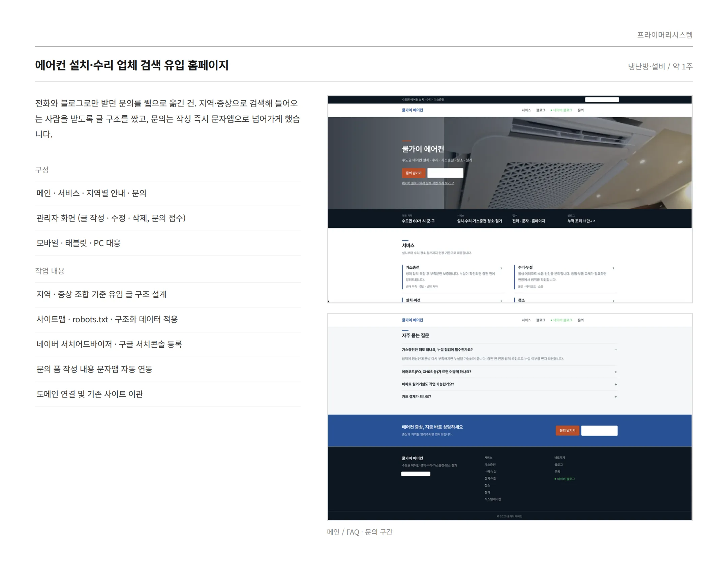Click the '© 2026 쿨가이 에어컨' copyright text
Image resolution: width=728 pixels, height=565 pixels.
[509, 516]
